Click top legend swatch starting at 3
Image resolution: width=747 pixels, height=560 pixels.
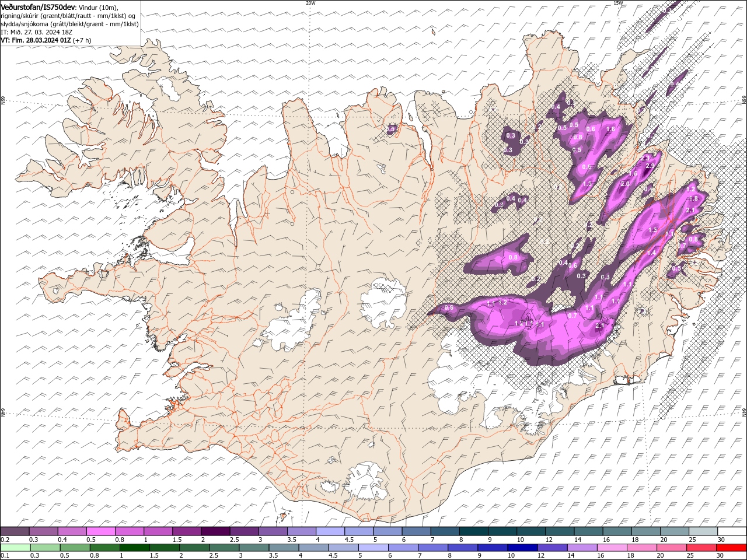click(x=273, y=531)
